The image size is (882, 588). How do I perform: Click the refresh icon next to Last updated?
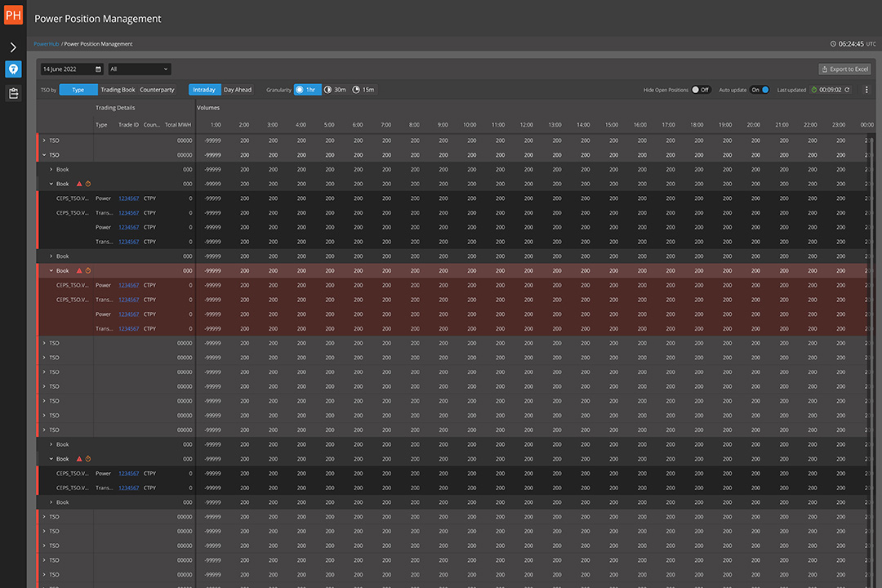pyautogui.click(x=847, y=90)
